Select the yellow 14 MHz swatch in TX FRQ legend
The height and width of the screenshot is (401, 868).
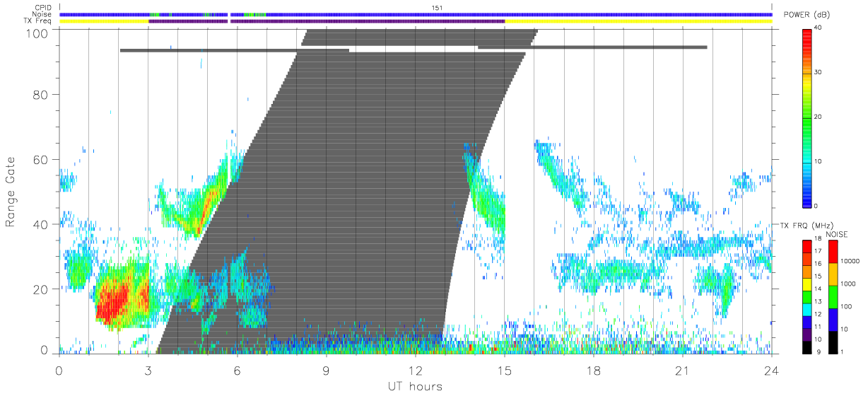pyautogui.click(x=808, y=285)
